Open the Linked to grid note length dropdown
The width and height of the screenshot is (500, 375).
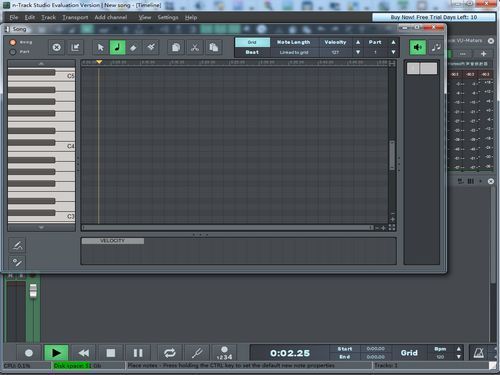294,52
